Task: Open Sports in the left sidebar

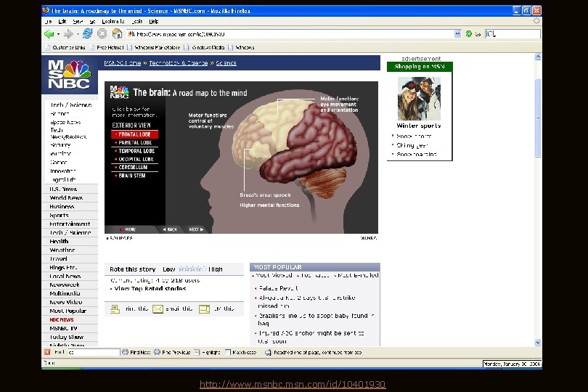Action: coord(60,216)
